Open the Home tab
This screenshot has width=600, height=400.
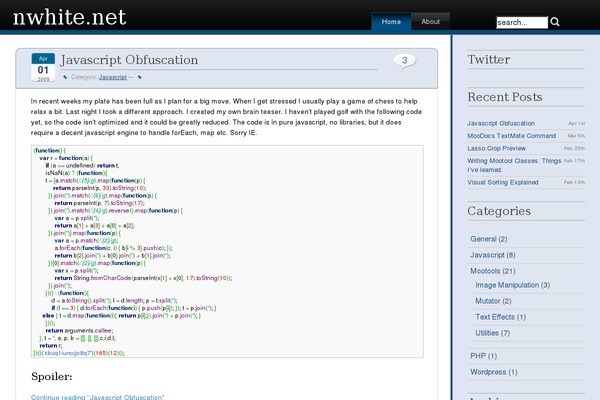(391, 21)
